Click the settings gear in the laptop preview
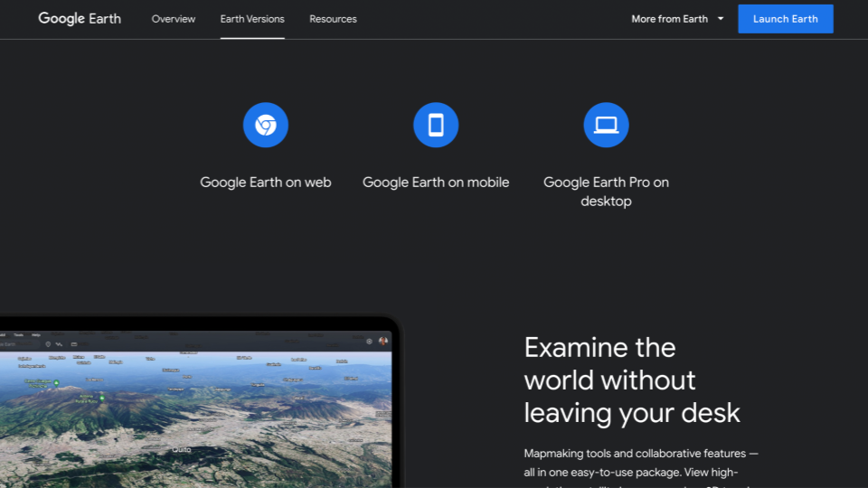The image size is (868, 488). pos(369,341)
